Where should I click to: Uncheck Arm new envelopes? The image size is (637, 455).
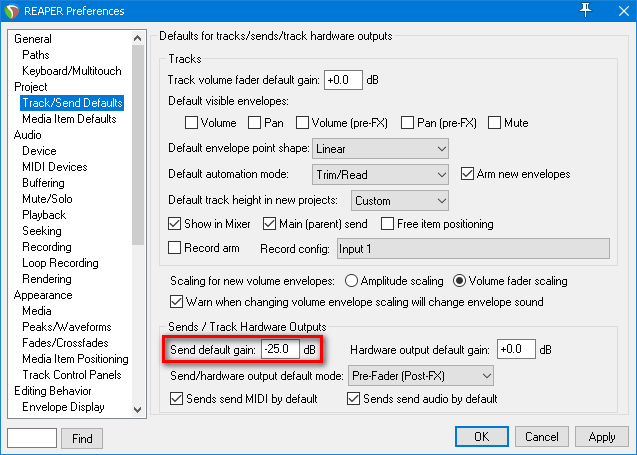coord(467,174)
